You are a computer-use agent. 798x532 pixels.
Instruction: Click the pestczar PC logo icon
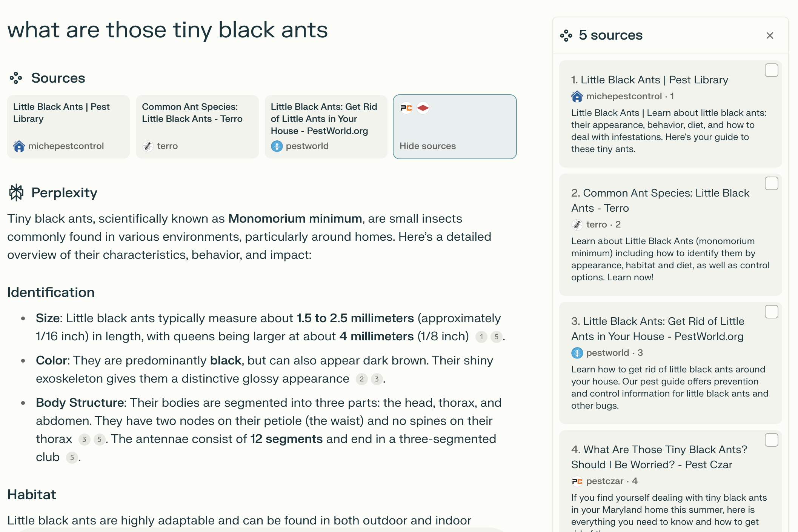tap(577, 481)
